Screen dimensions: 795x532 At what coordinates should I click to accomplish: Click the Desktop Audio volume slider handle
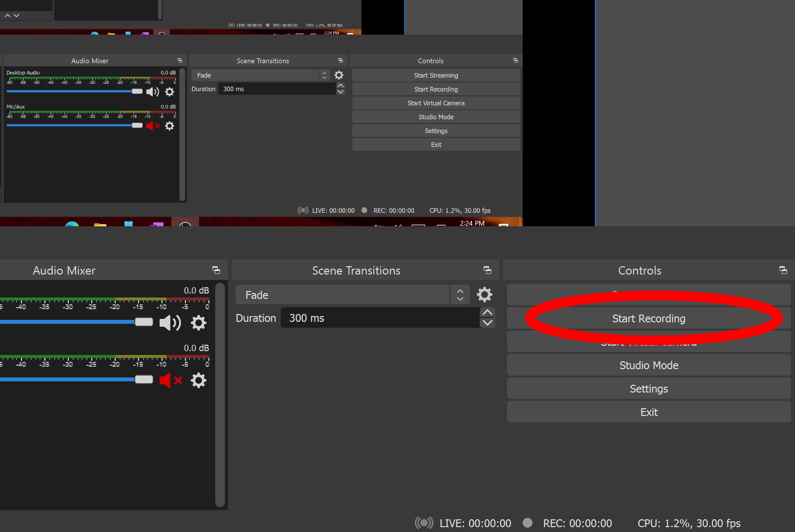coord(144,322)
